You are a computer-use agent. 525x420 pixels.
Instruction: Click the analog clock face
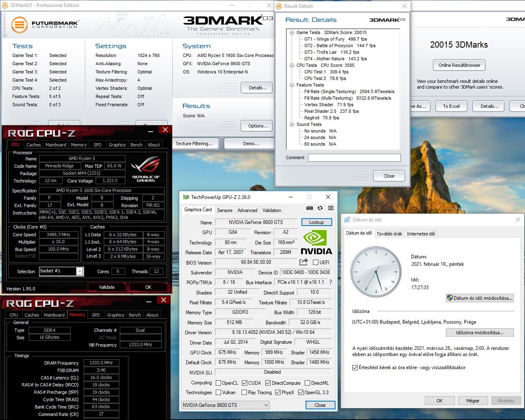coord(375,272)
